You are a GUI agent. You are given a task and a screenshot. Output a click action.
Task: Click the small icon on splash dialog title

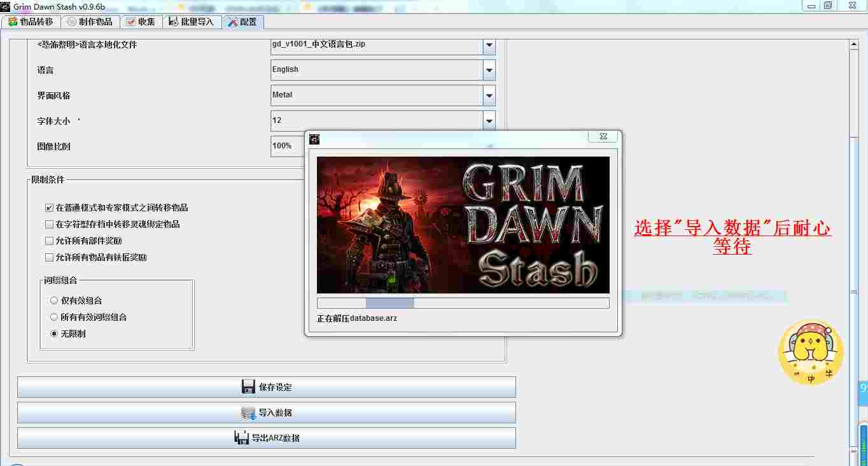pos(314,139)
